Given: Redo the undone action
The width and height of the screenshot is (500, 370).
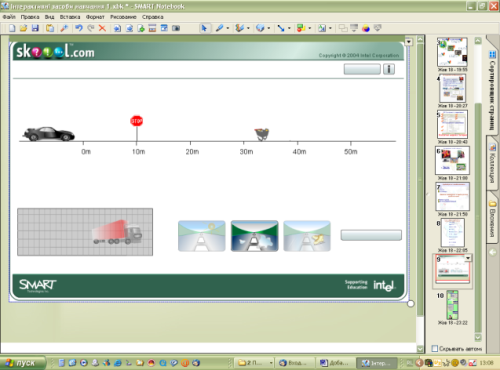Looking at the screenshot, I should tap(91, 28).
